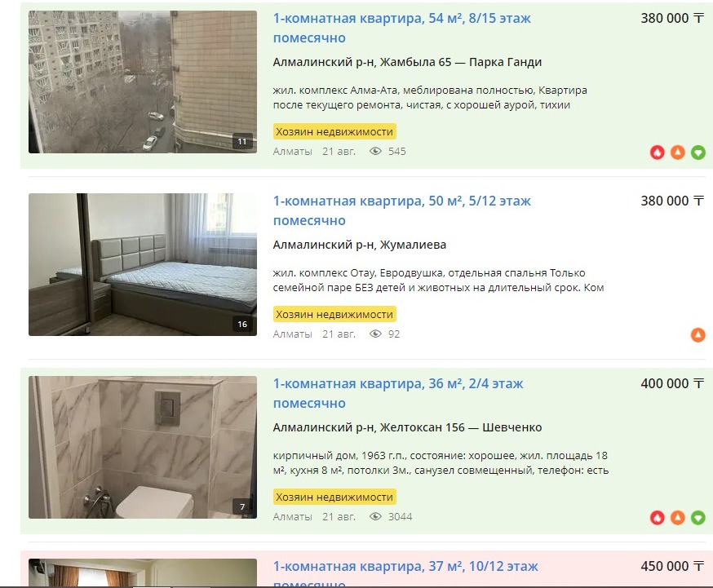Click the green promo icon on the 54 m² listing

(698, 153)
